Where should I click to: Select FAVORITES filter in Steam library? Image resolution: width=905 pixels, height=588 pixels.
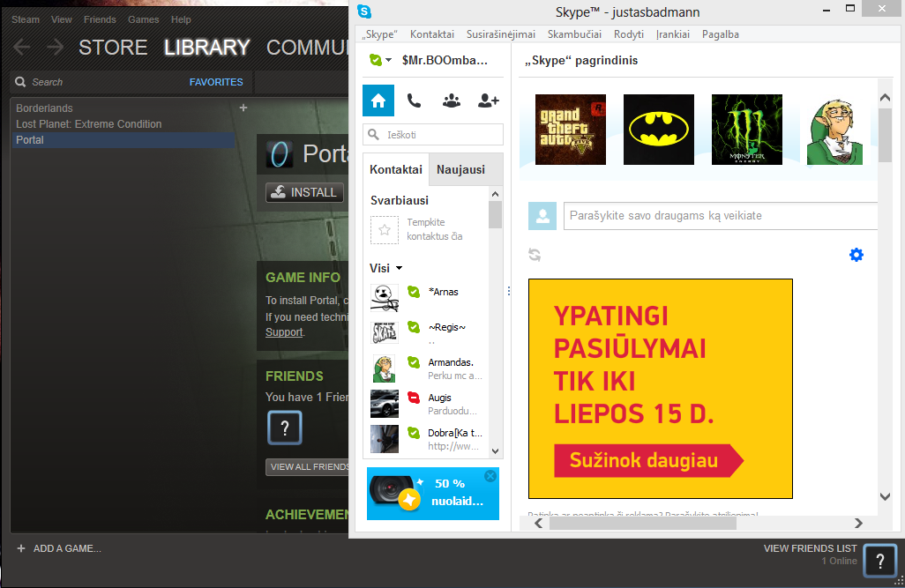tap(216, 82)
